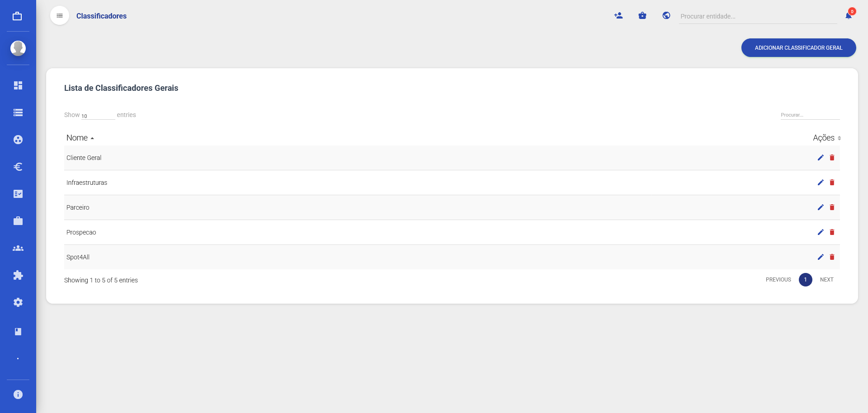Toggle the sidebar hamburger menu button

[x=60, y=16]
